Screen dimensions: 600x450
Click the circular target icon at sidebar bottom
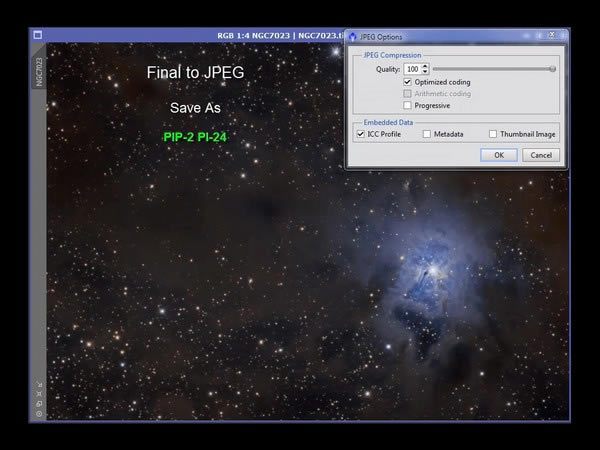39,414
